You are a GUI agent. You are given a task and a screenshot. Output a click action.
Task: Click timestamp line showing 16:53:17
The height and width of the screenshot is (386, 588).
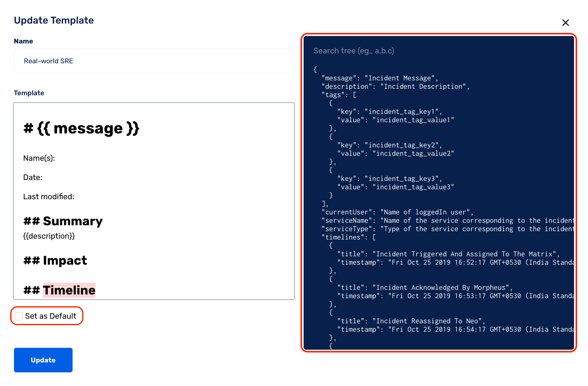click(x=456, y=296)
